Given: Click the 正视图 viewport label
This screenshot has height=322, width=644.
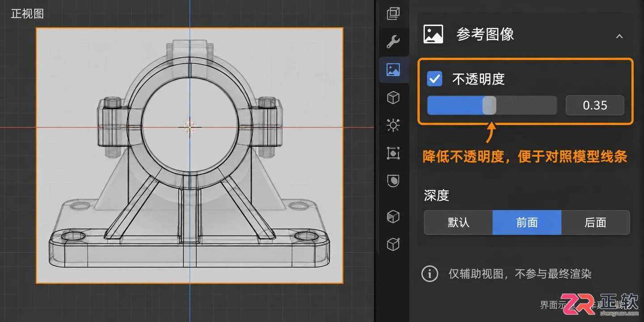Looking at the screenshot, I should 27,13.
